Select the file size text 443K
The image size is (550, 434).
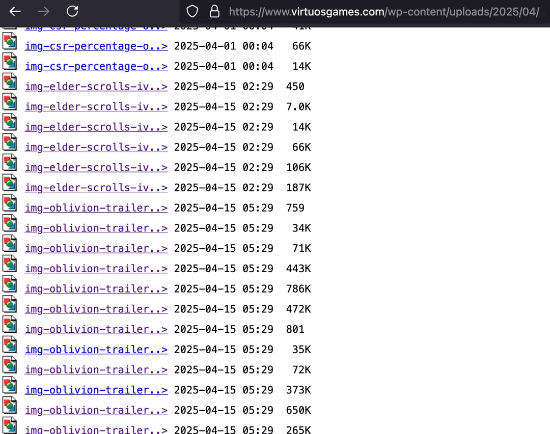point(299,269)
